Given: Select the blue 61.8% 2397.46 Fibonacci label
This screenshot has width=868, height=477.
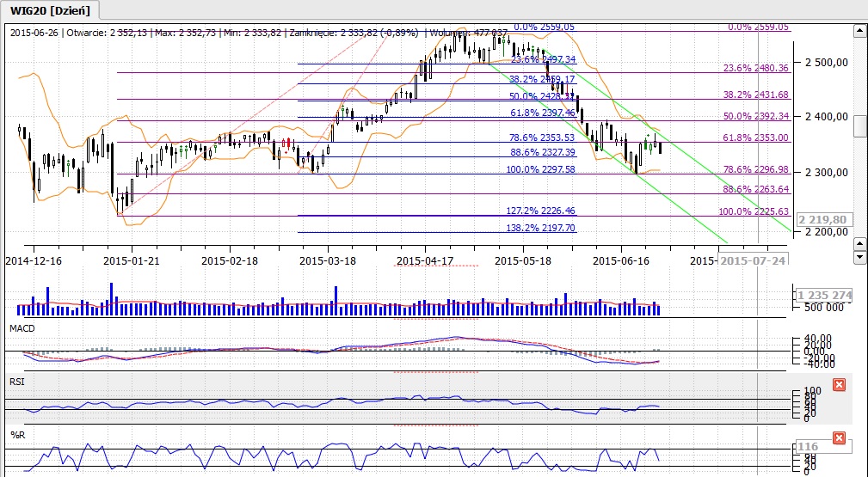Looking at the screenshot, I should 543,113.
